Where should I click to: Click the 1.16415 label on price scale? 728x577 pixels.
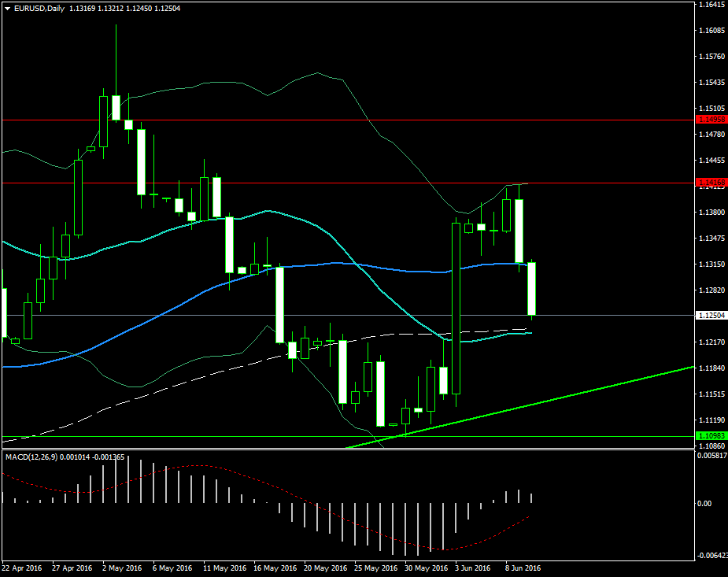(711, 5)
